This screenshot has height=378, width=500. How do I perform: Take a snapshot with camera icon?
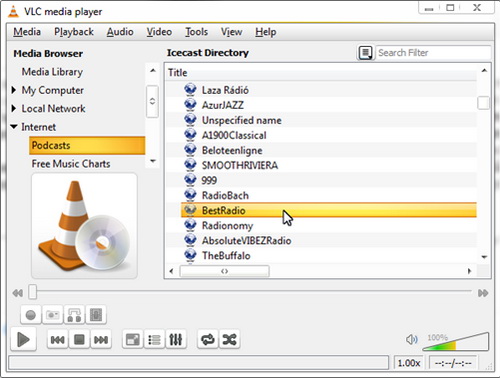coord(52,315)
